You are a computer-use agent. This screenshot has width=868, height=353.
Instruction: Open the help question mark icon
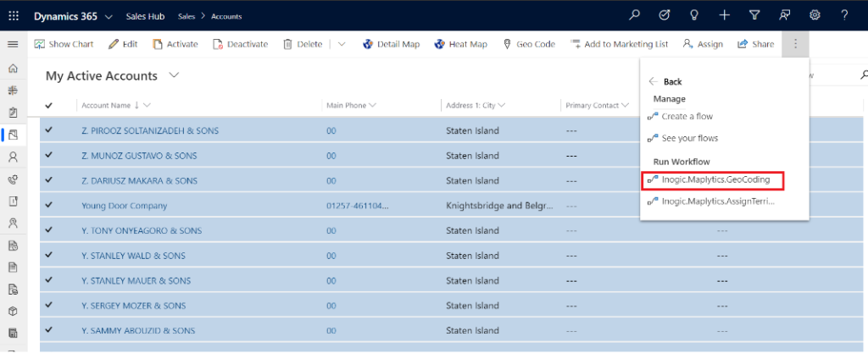pyautogui.click(x=844, y=15)
